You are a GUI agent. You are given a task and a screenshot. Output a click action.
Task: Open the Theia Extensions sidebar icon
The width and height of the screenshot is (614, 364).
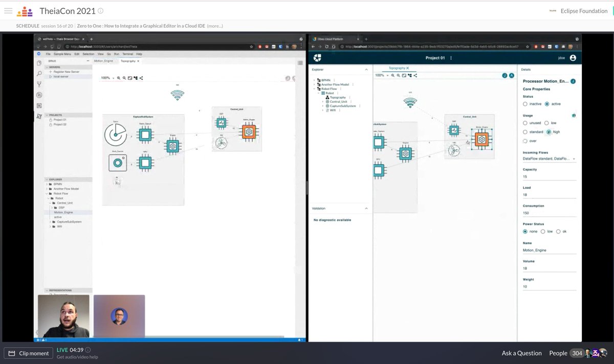[x=39, y=105]
